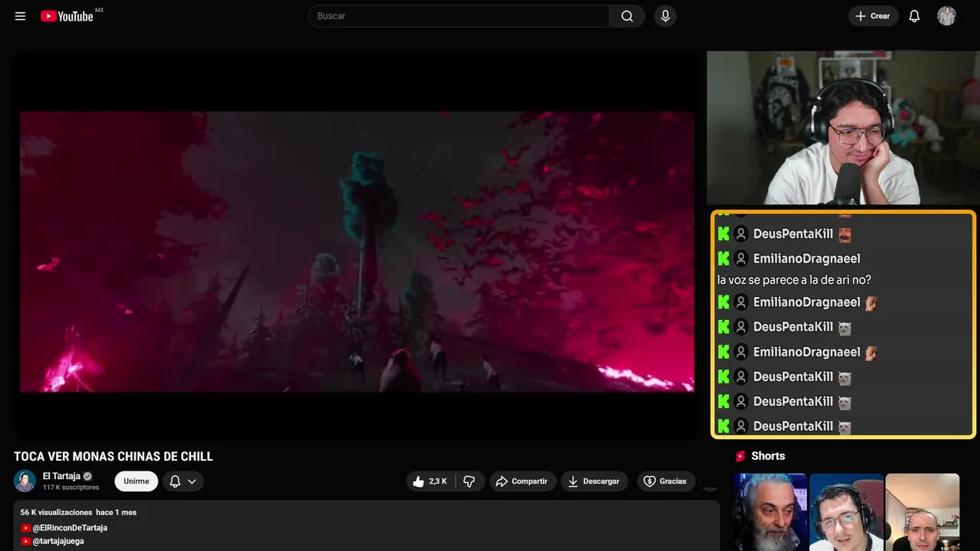Dislike the video with thumbs down
Image resolution: width=980 pixels, height=551 pixels.
click(x=469, y=481)
